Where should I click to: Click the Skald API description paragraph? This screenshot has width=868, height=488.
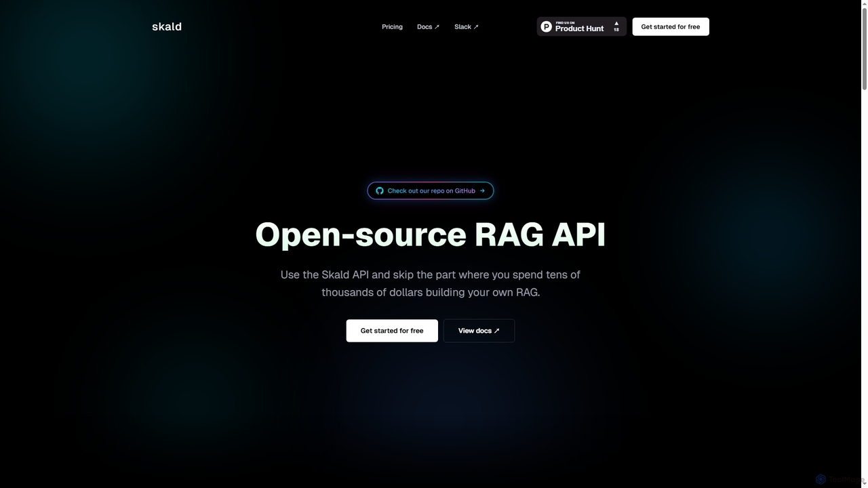431,283
